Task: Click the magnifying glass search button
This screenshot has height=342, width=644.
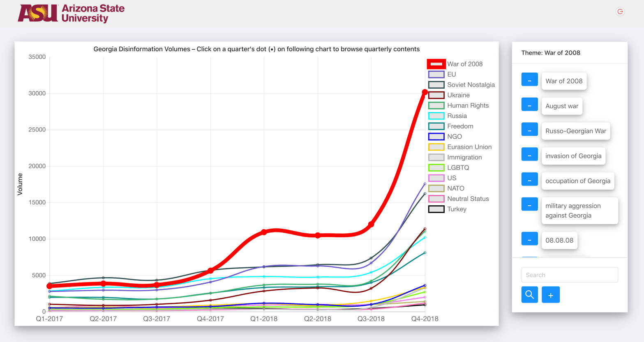Action: point(529,295)
